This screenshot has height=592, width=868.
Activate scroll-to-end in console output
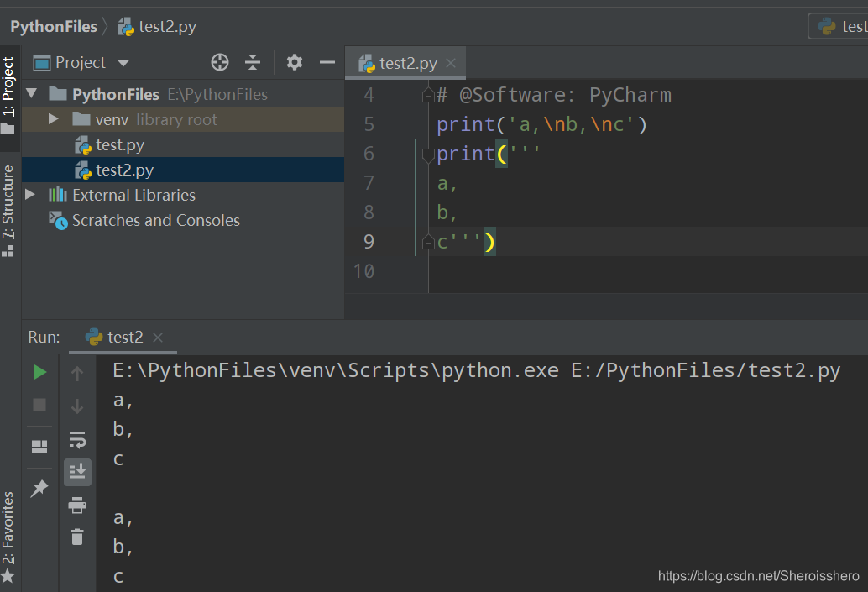click(77, 472)
